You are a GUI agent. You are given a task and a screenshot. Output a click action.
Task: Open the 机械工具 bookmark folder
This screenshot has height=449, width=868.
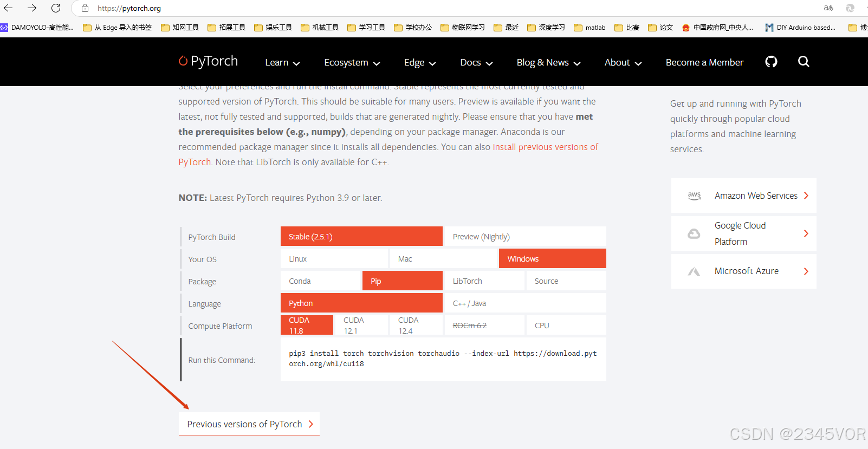pyautogui.click(x=320, y=27)
